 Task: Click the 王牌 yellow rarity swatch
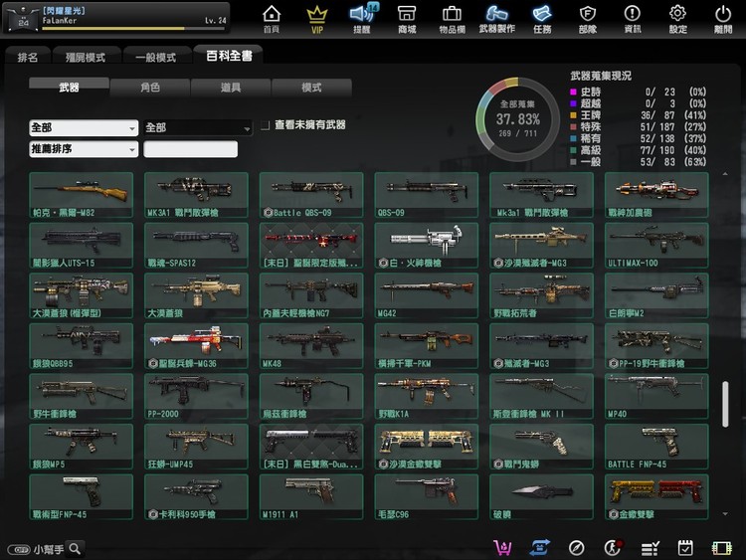click(573, 115)
